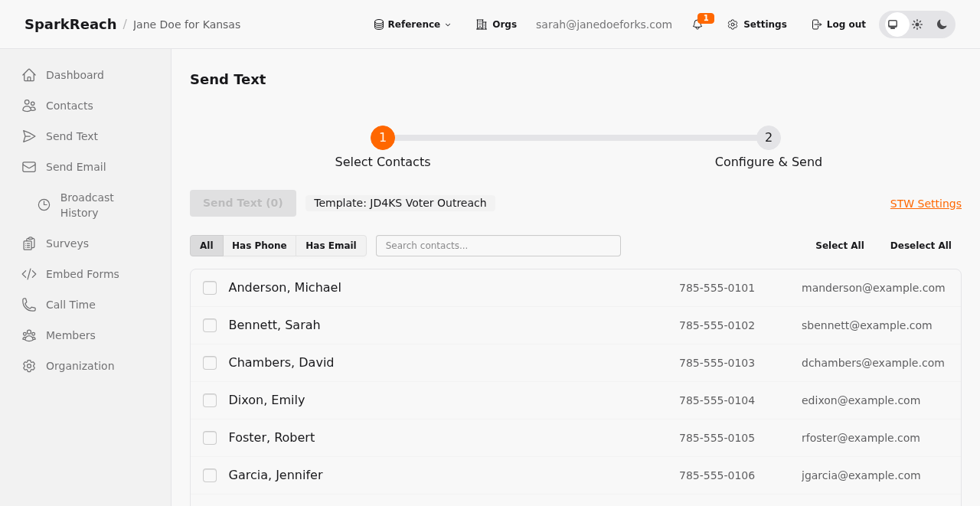
Task: Open STW Settings
Action: pos(926,204)
